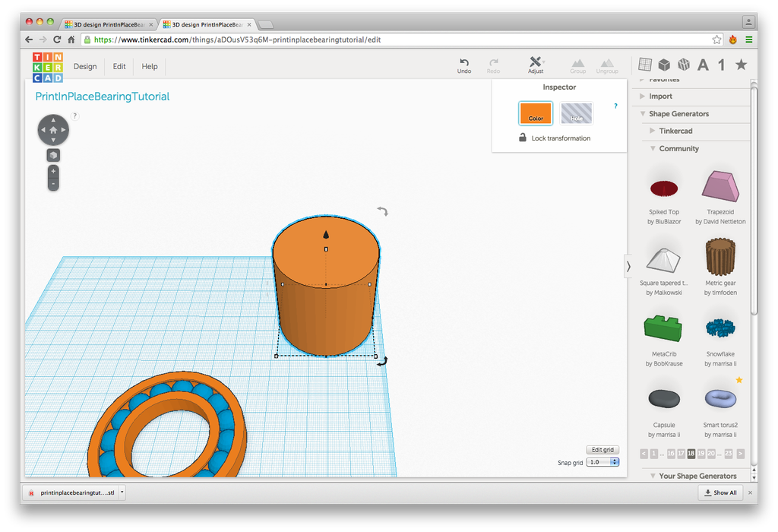Select the workplane grid icon
778x532 pixels.
[645, 64]
